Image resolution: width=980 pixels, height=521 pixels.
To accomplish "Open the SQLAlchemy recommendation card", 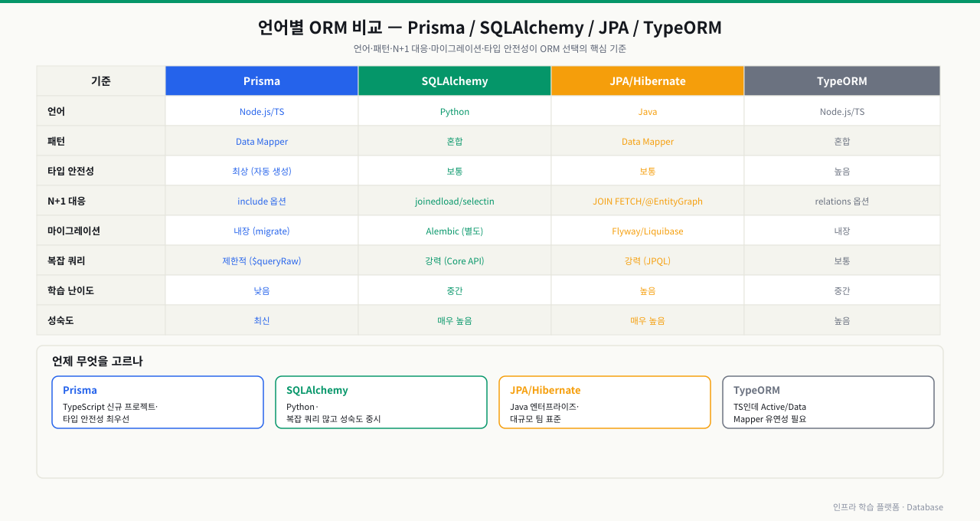I will [x=381, y=402].
